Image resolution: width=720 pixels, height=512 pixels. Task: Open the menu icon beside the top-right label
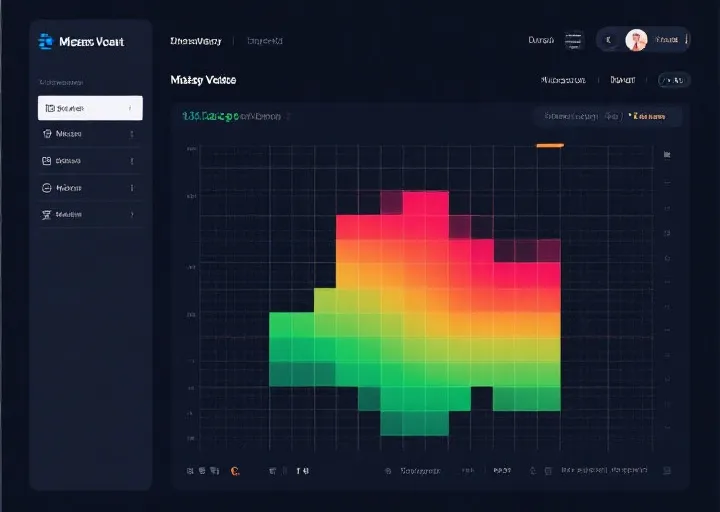point(573,41)
